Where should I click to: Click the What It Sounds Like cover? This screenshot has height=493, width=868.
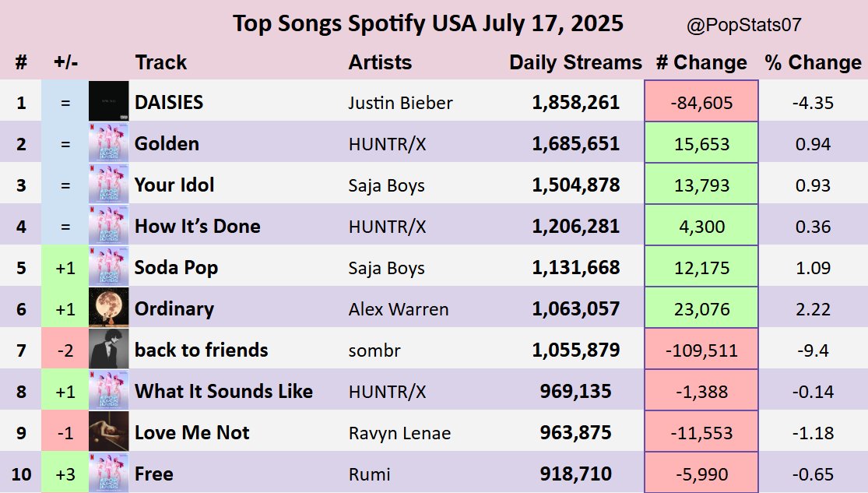click(108, 391)
